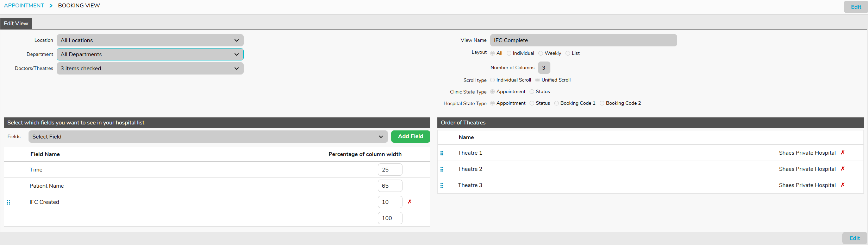This screenshot has width=868, height=245.
Task: Expand the Department dropdown
Action: pyautogui.click(x=150, y=54)
